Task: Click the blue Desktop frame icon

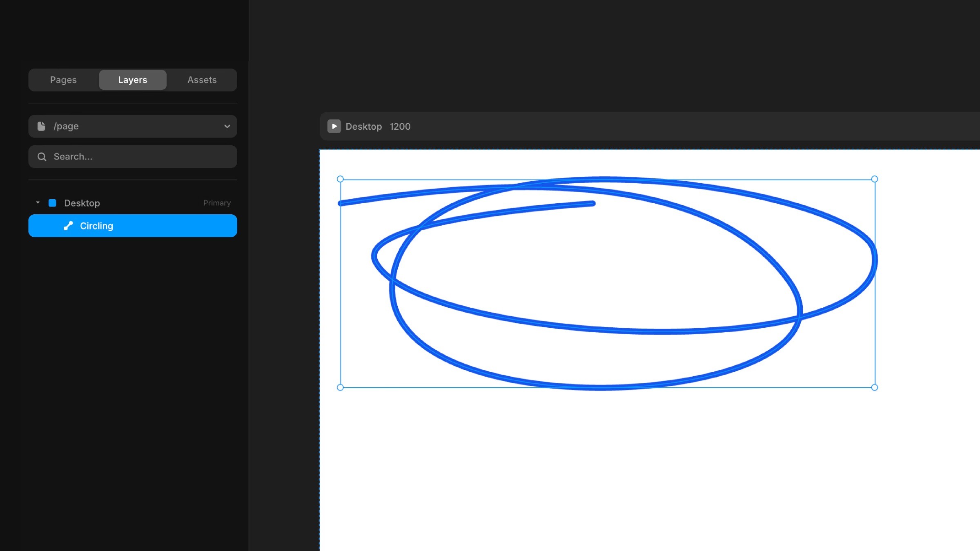Action: pos(52,203)
